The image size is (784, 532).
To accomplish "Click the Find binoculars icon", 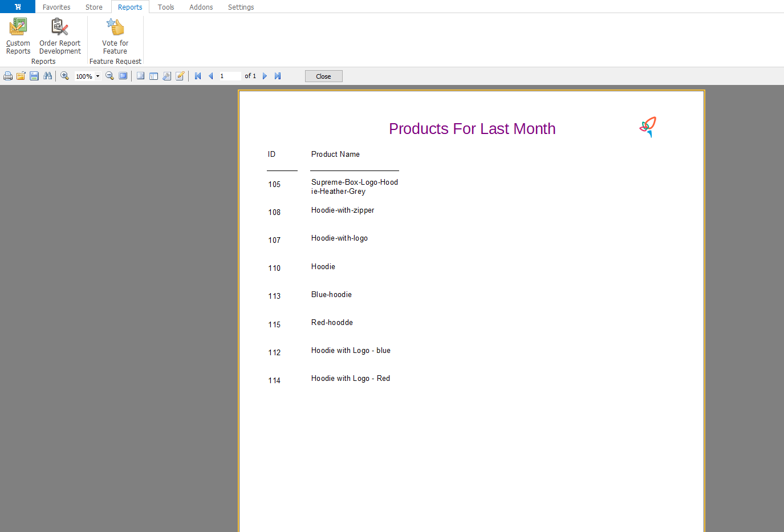I will [47, 76].
